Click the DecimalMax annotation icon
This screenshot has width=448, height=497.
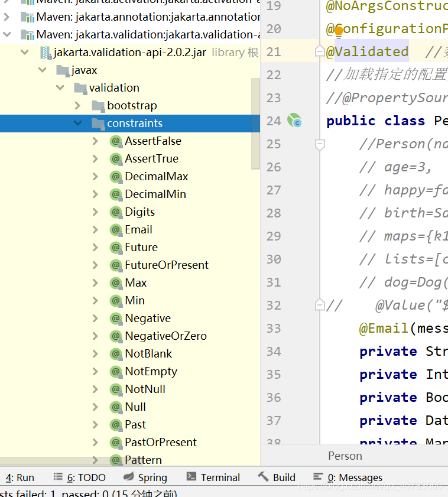pyautogui.click(x=116, y=177)
